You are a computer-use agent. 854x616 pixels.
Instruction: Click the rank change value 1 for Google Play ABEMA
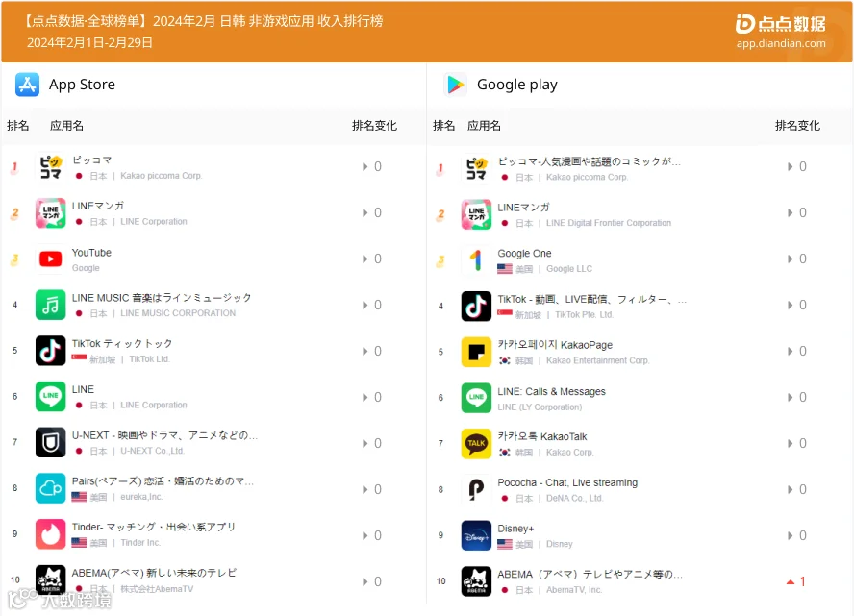click(802, 581)
